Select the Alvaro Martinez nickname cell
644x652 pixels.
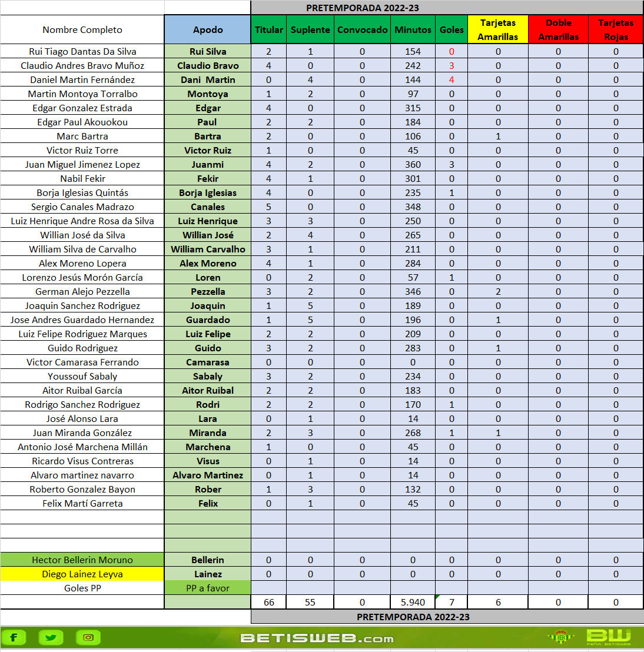(x=208, y=475)
